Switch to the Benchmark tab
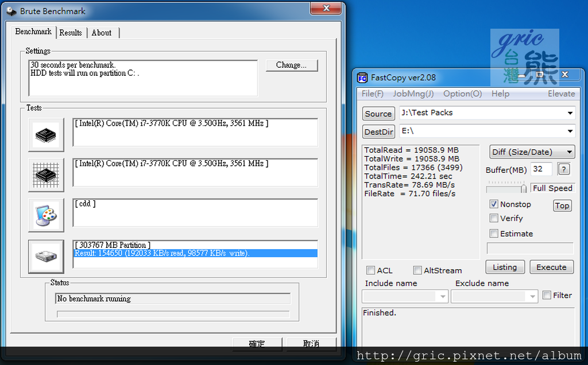The width and height of the screenshot is (588, 365). tap(33, 32)
